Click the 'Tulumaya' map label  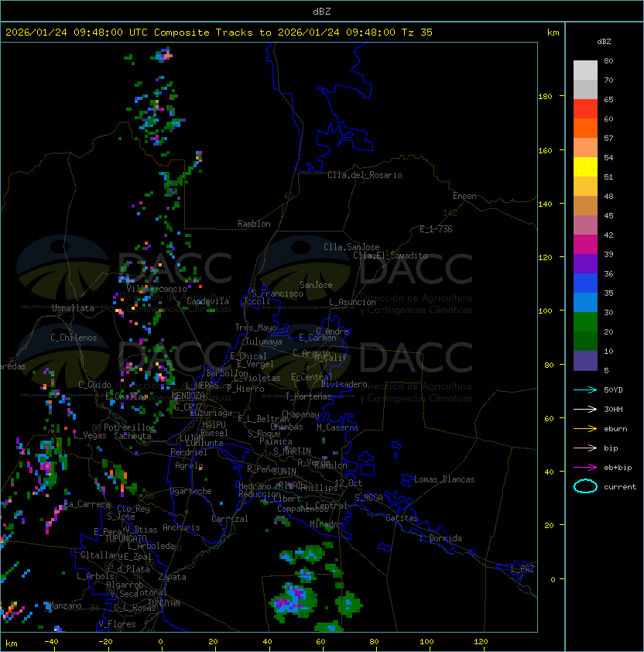[x=264, y=341]
